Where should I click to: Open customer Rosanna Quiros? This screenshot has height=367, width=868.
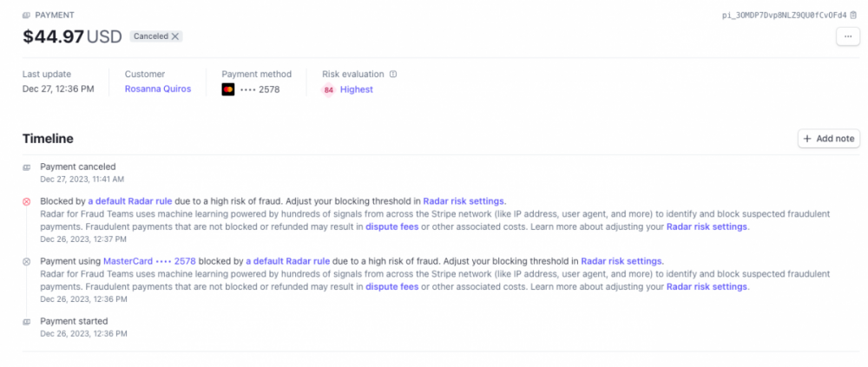158,88
